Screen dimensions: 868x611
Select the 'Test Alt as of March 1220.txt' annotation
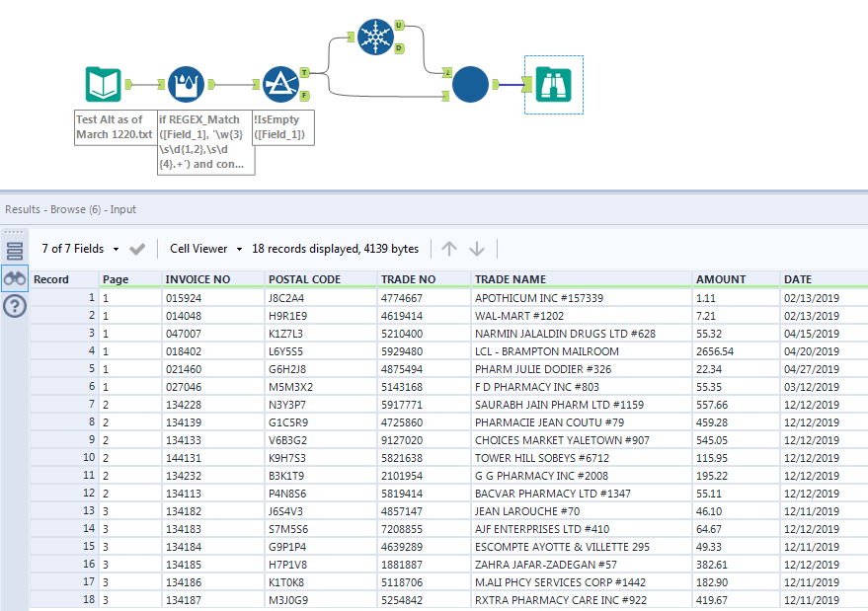[x=114, y=126]
